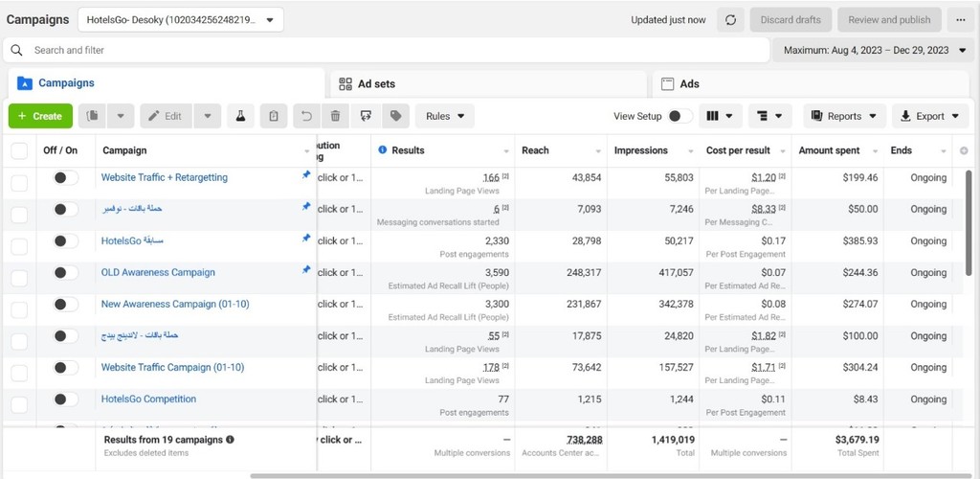Click the 738,288 total reach value
Image resolution: width=980 pixels, height=479 pixels.
(x=584, y=440)
